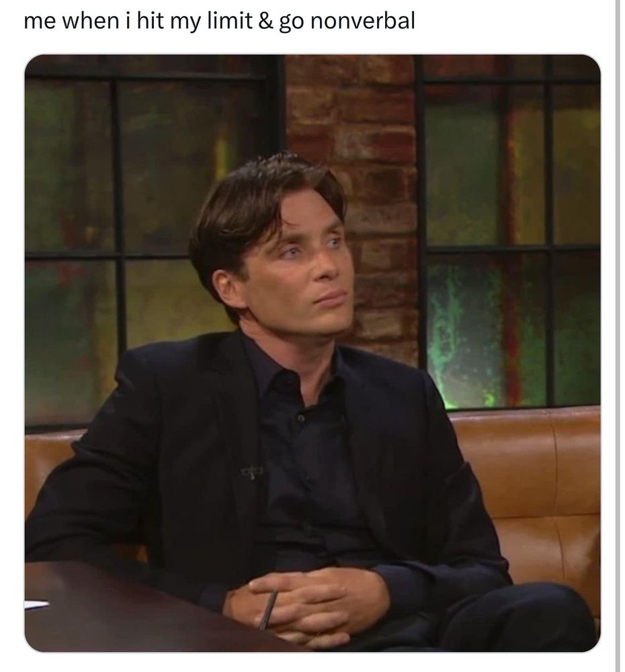The image size is (625, 672).
Task: Click the pen held in the clasped hands
Action: click(x=268, y=610)
